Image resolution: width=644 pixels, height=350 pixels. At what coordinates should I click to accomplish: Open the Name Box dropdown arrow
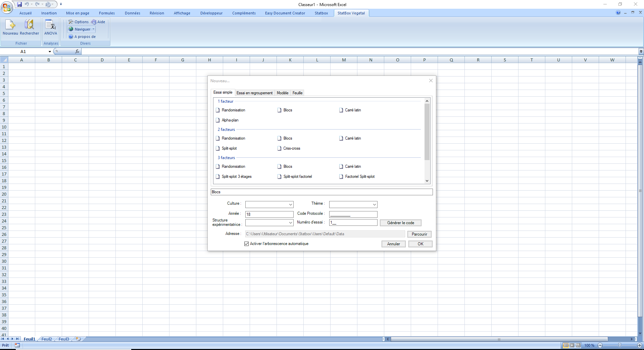click(50, 52)
